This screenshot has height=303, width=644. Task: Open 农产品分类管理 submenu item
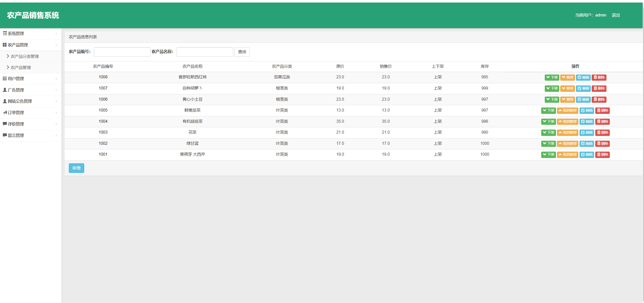click(25, 56)
